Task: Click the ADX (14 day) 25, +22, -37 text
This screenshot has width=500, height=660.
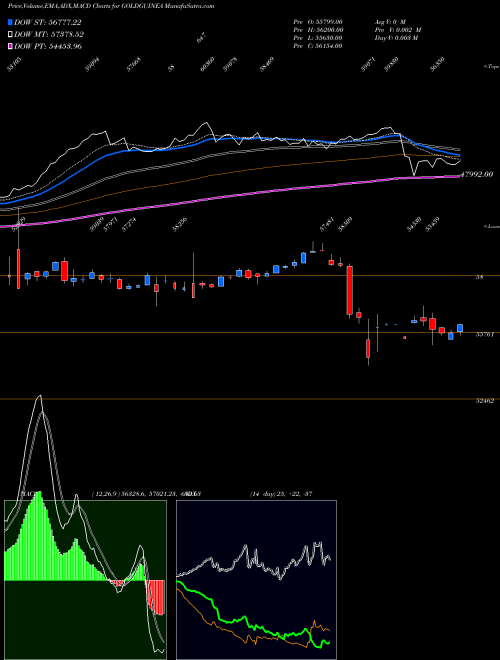Action: 281,494
